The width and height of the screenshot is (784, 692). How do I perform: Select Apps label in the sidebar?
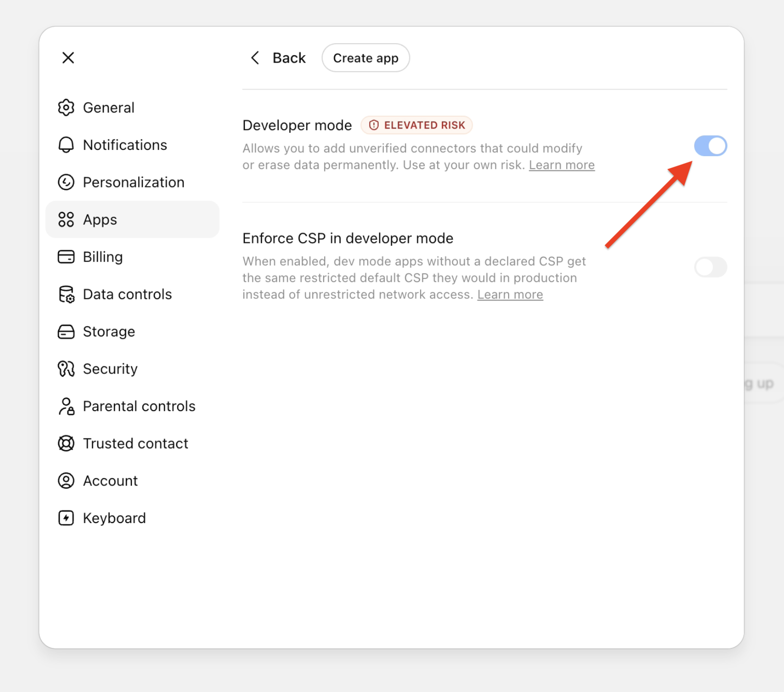tap(100, 220)
